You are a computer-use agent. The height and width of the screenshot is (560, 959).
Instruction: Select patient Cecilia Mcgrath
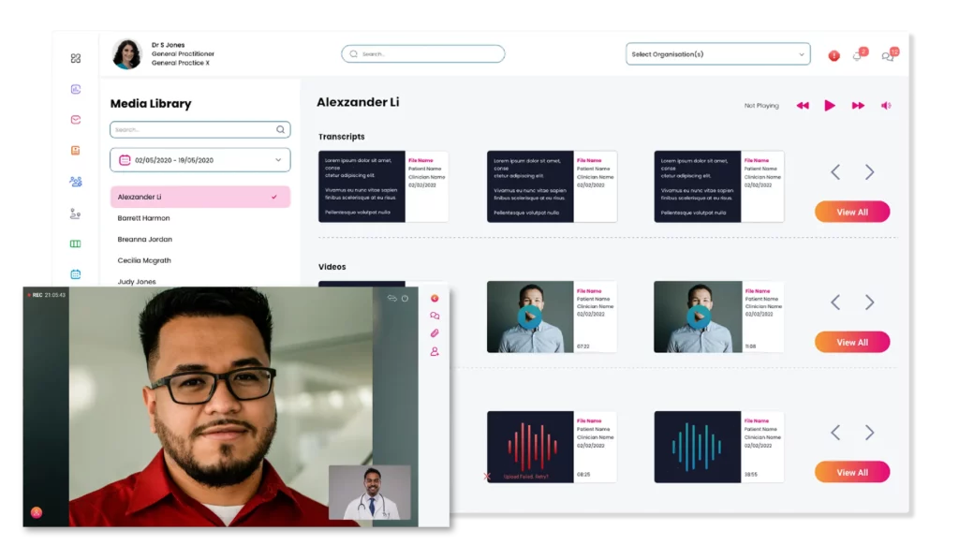point(144,260)
